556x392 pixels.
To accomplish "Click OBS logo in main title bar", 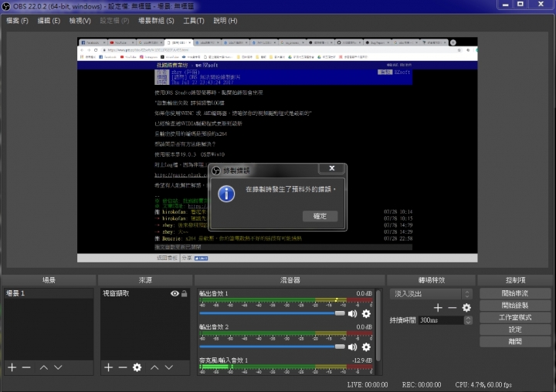I will [x=6, y=6].
